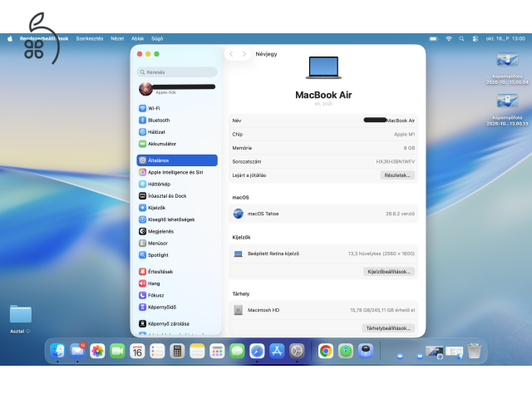Click the date and time in menu bar
The height and width of the screenshot is (399, 532).
505,39
